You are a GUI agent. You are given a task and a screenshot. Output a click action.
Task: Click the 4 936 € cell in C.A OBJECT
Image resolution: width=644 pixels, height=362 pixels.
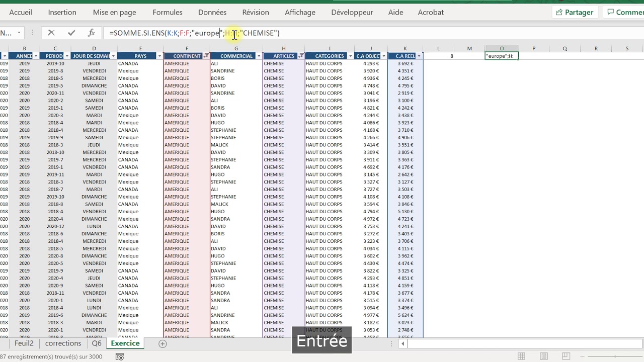coord(371,78)
